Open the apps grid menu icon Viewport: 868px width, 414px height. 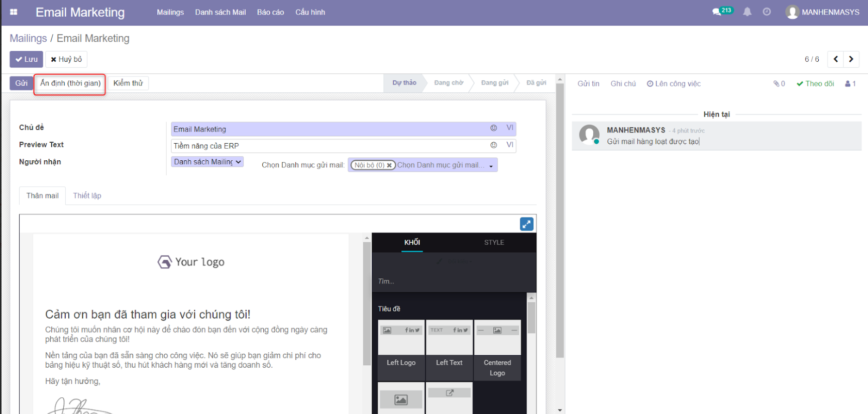click(14, 12)
